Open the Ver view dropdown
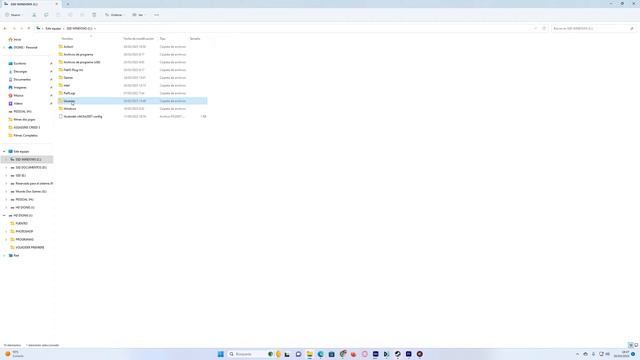 (139, 15)
